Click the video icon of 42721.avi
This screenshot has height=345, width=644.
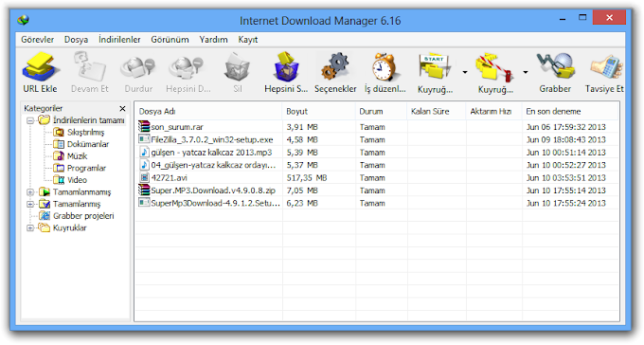coord(144,177)
